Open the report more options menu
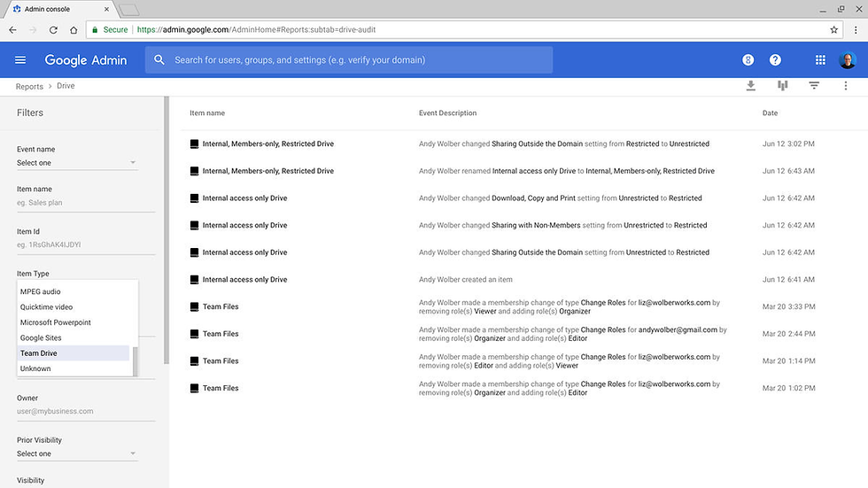Screen dimensions: 868x488 pos(845,86)
